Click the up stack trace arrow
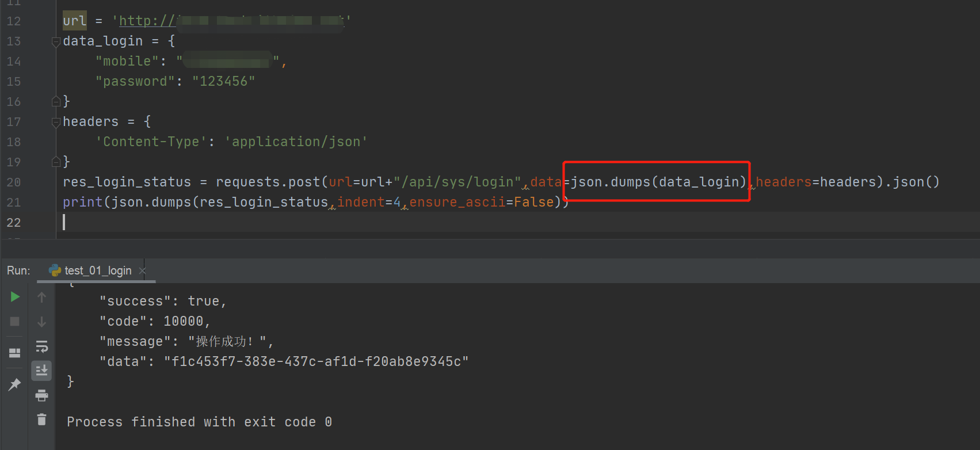Viewport: 980px width, 450px height. (x=41, y=297)
